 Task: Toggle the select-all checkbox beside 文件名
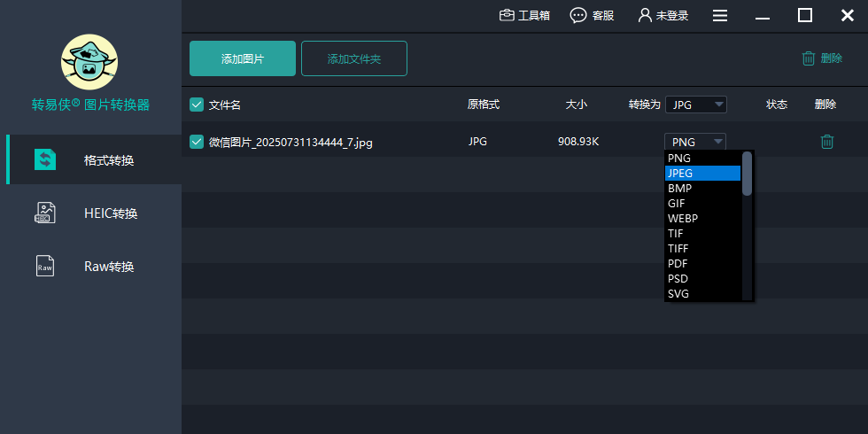197,105
